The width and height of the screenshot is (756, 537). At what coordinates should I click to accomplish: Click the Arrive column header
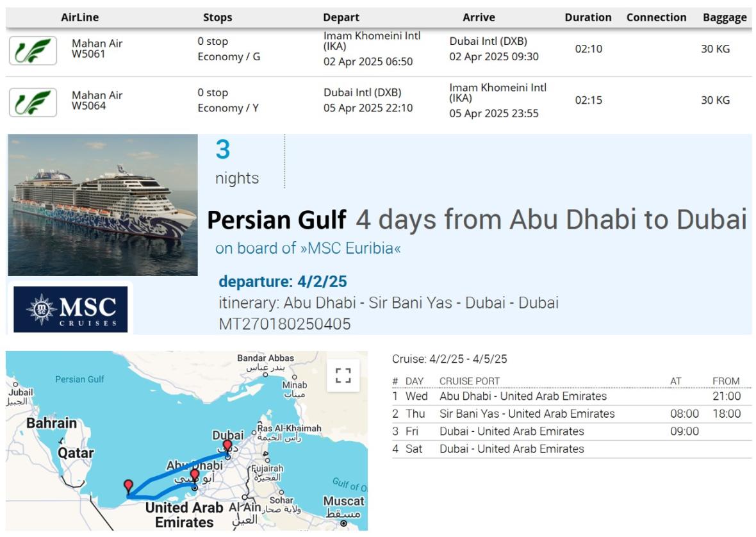pos(479,18)
